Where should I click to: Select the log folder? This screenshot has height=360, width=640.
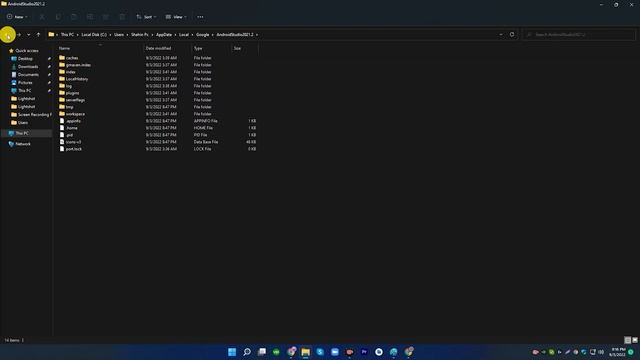(69, 86)
